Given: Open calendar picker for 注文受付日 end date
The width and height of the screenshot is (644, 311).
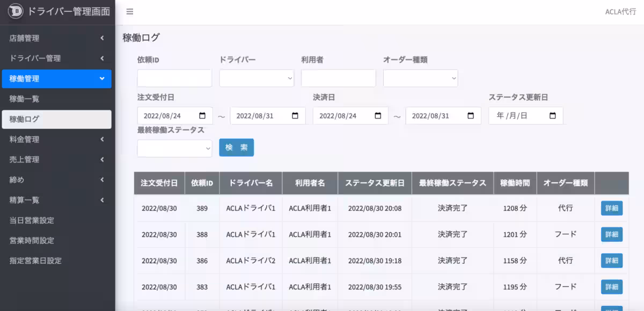Looking at the screenshot, I should 295,116.
